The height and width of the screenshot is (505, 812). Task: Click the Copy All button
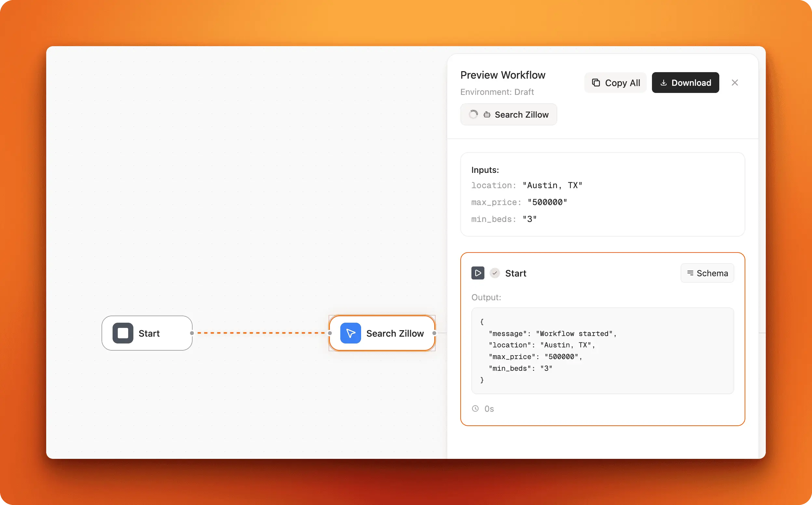[x=615, y=83]
